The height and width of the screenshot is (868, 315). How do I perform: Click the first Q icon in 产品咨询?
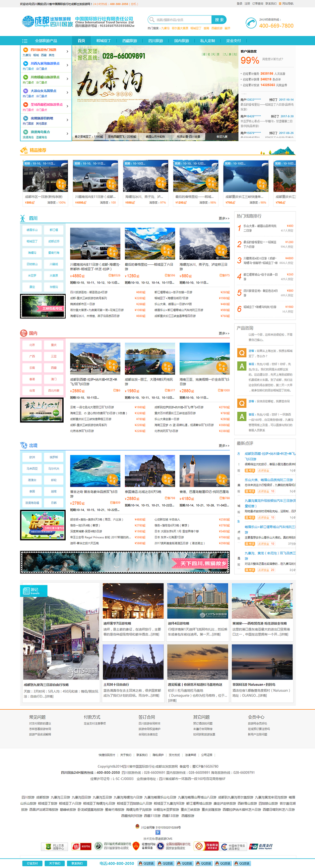(241, 353)
